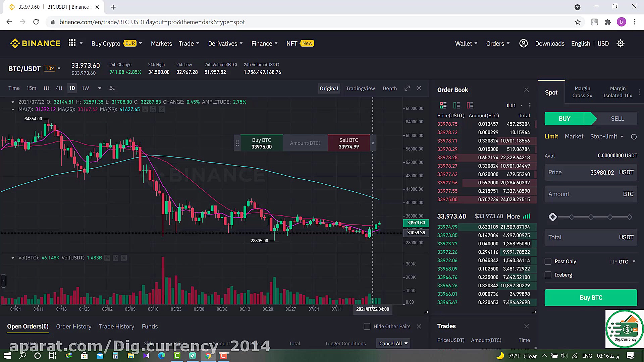Click the last (100%) amount slider node
Viewport: 644px width, 362px height.
(x=629, y=217)
